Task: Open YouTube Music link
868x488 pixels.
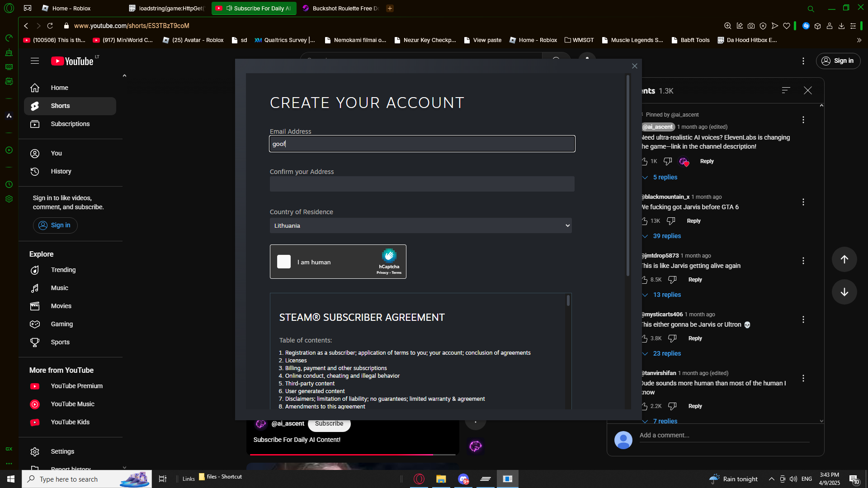Action: [x=70, y=404]
